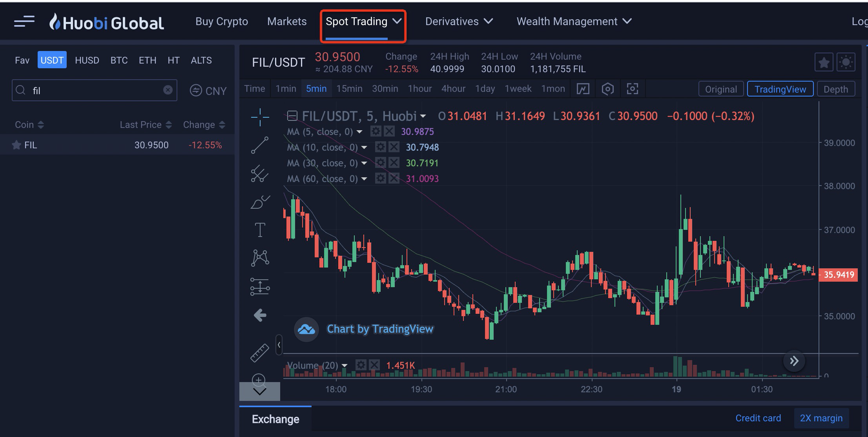
Task: Select the pitchfork drawing tool
Action: click(x=260, y=173)
